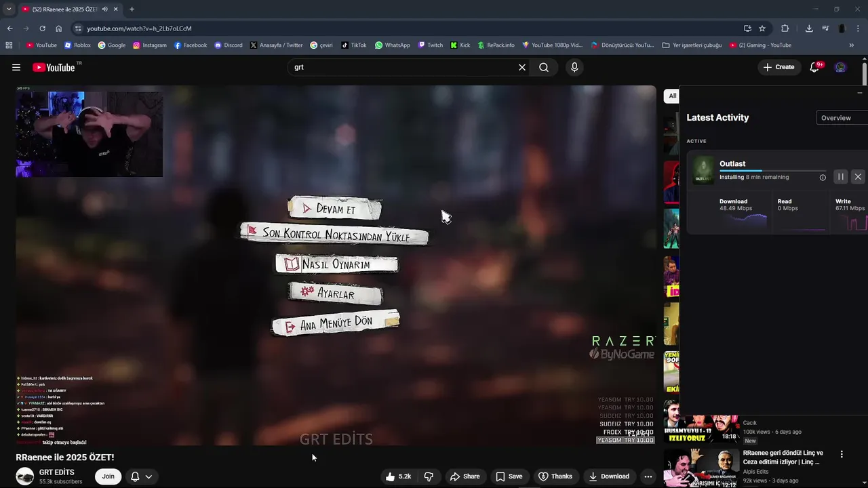Click the video player to toggle playback
The width and height of the screenshot is (868, 488).
[336, 265]
